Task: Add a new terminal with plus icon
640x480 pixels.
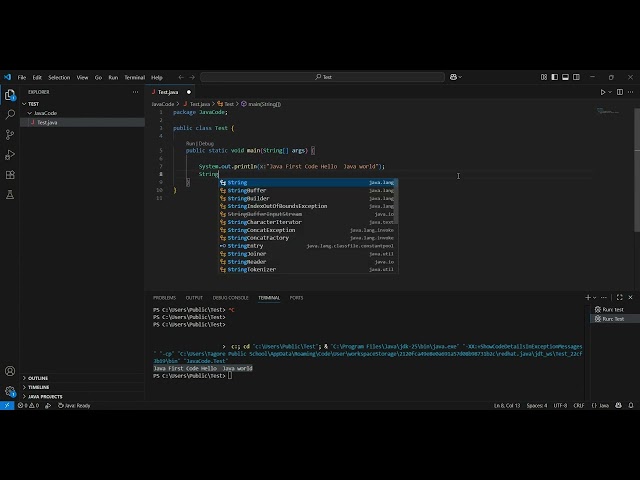Action: [588, 298]
